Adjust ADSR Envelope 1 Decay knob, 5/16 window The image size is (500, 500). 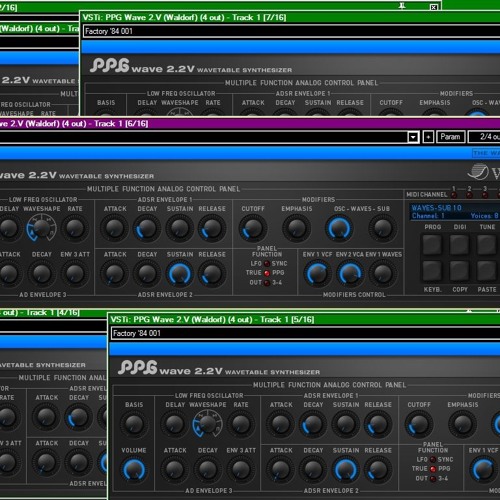click(313, 424)
